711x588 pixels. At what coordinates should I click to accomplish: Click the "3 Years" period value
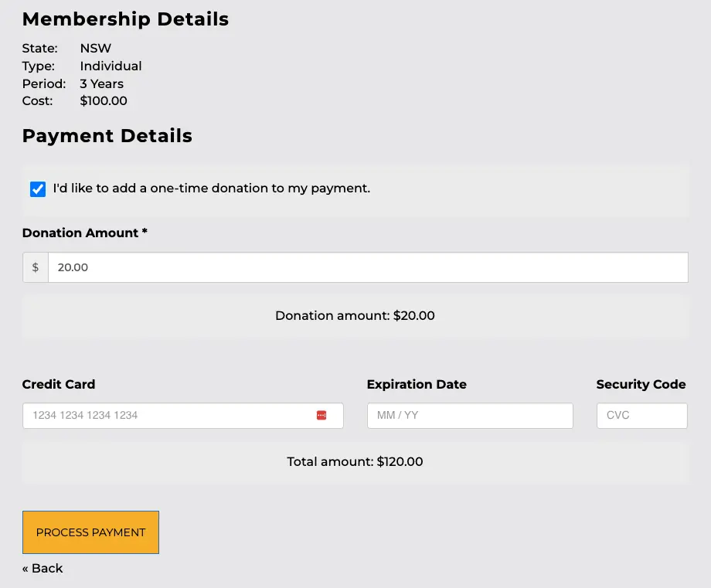(x=101, y=83)
